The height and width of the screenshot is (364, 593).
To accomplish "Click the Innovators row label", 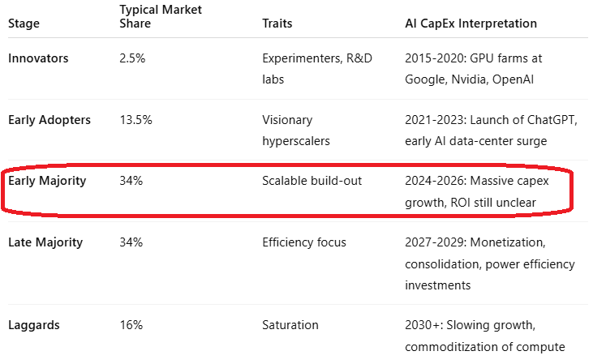I will 38,59.
